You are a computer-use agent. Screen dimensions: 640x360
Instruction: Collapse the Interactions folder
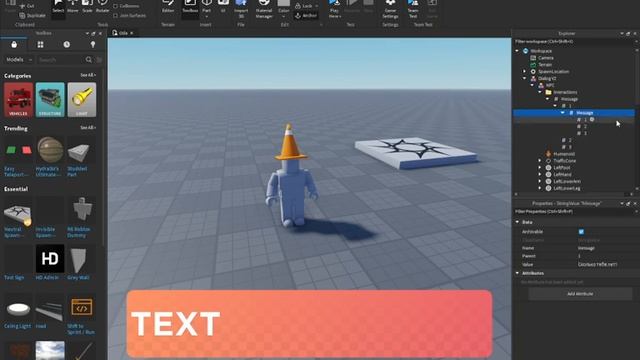pyautogui.click(x=540, y=92)
